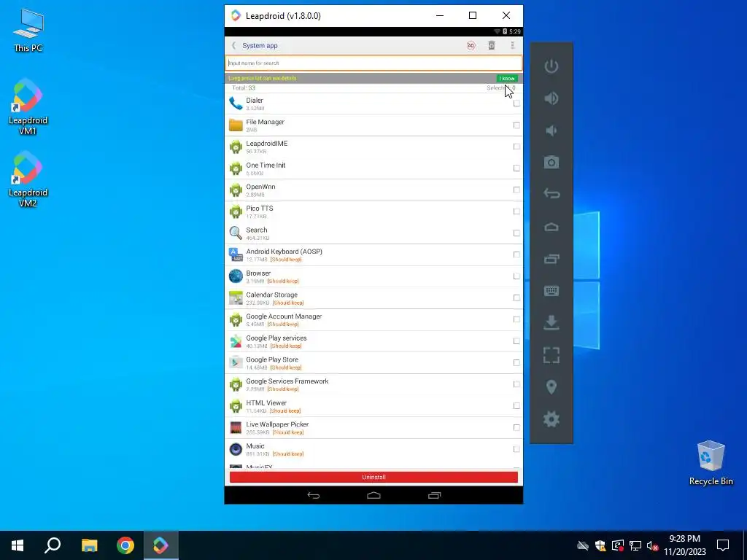This screenshot has width=747, height=560.
Task: Check the OpenWnn checkbox
Action: pyautogui.click(x=516, y=190)
